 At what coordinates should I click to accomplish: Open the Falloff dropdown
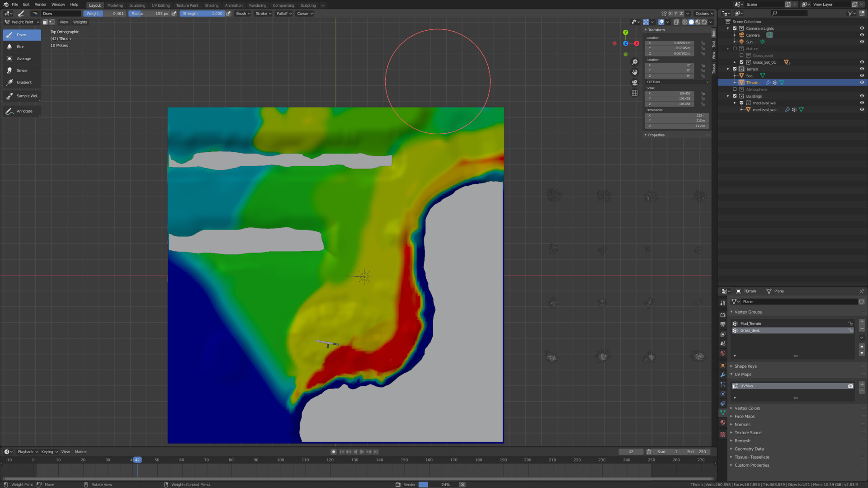284,14
